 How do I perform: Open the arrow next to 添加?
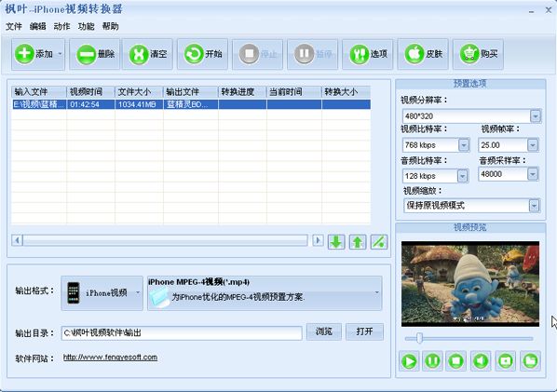click(60, 54)
